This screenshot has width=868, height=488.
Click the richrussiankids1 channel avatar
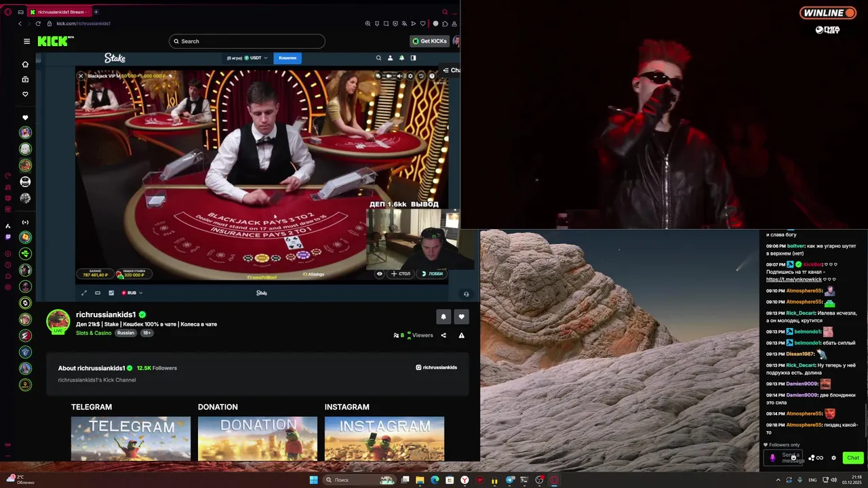[58, 321]
